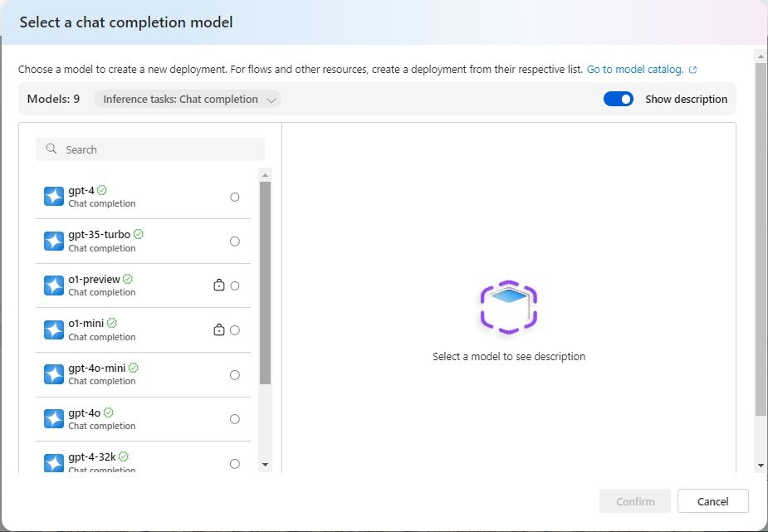Image resolution: width=768 pixels, height=532 pixels.
Task: Click the o1-mini model name text
Action: [x=86, y=323]
